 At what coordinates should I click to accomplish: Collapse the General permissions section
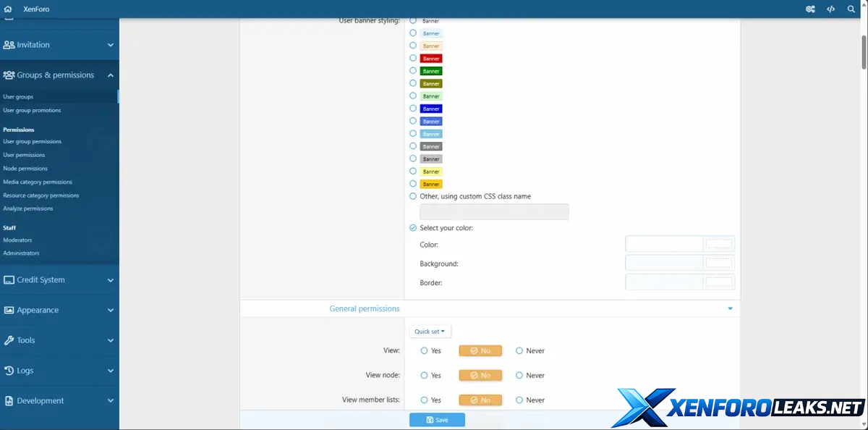[x=730, y=309]
